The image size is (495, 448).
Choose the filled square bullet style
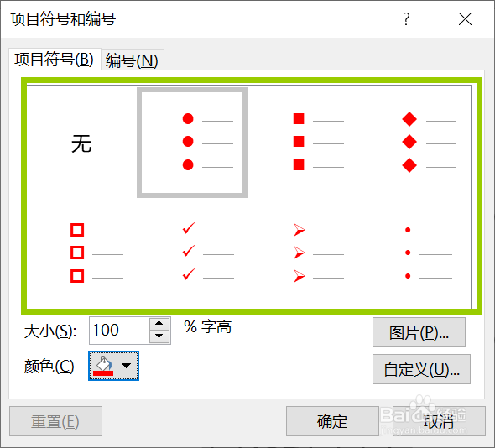pyautogui.click(x=303, y=143)
